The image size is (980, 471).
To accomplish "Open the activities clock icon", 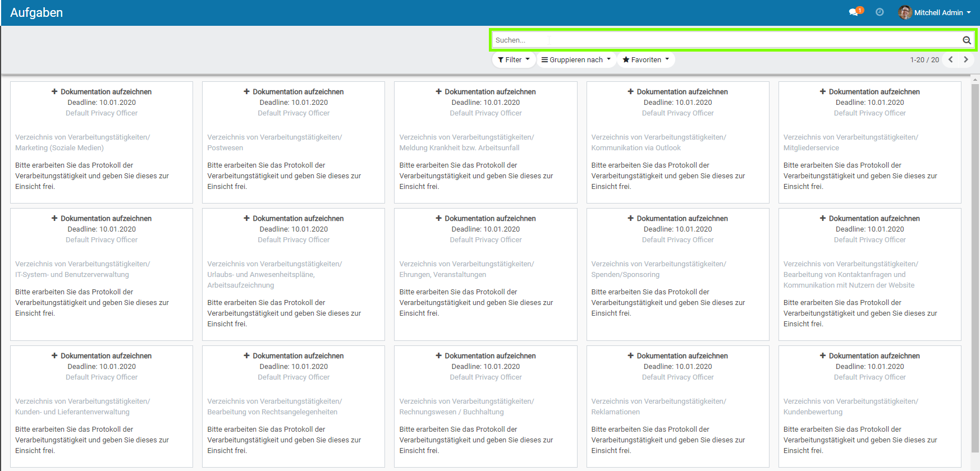I will [880, 12].
